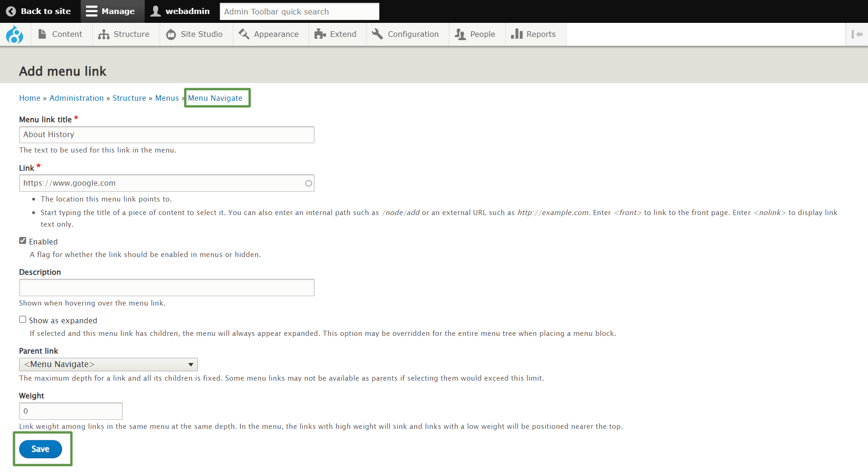
Task: Click the Weight value field
Action: point(70,411)
